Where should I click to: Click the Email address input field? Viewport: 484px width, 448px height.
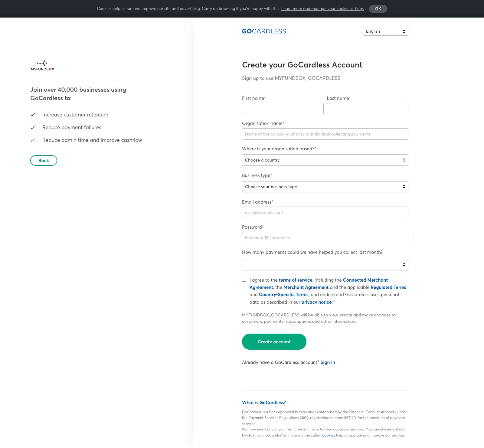point(325,212)
